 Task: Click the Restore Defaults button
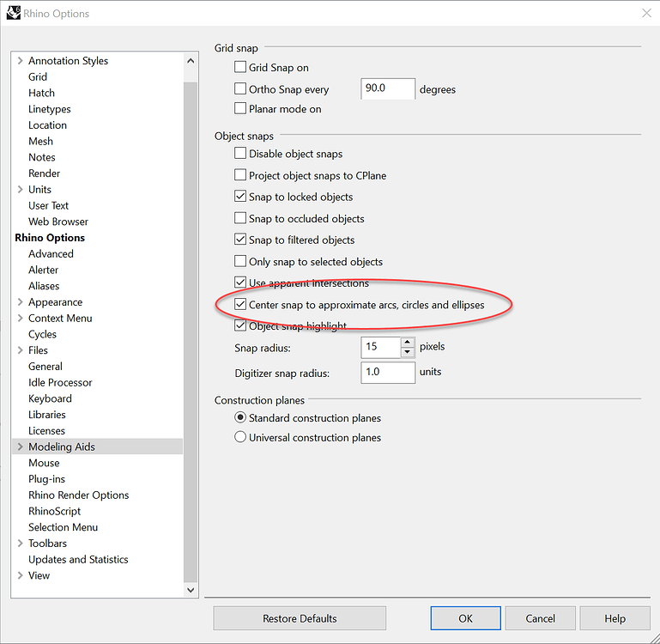tap(300, 618)
